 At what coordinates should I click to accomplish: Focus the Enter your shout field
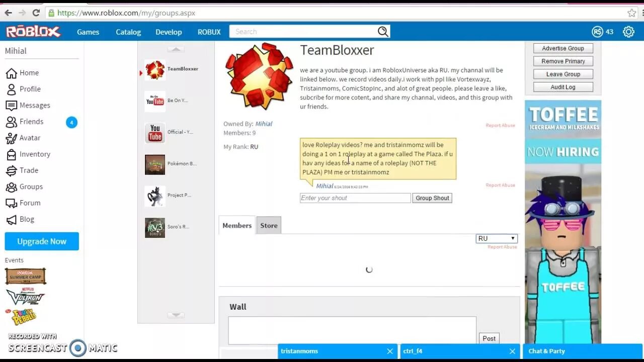pos(355,198)
